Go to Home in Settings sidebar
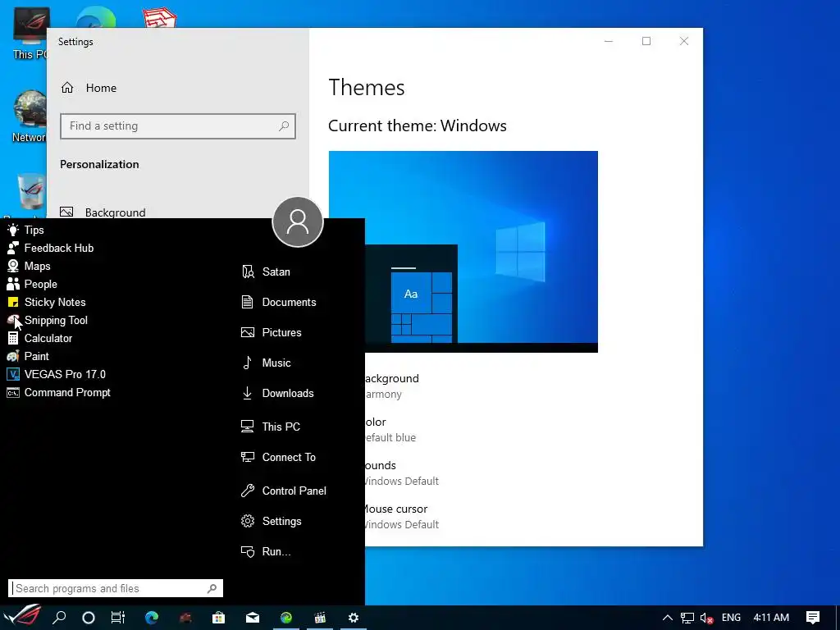Viewport: 840px width, 630px height. 89,88
